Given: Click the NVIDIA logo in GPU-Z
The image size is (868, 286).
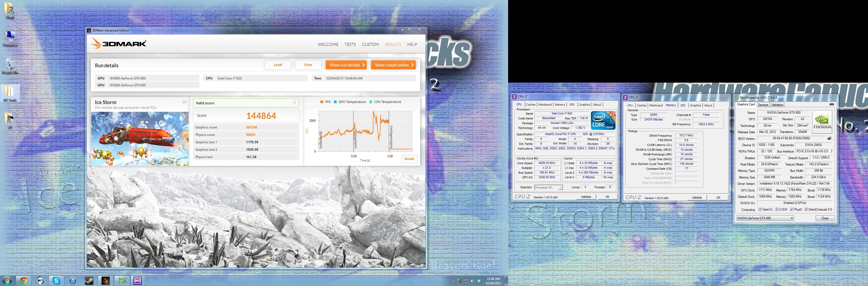Looking at the screenshot, I should (x=822, y=122).
